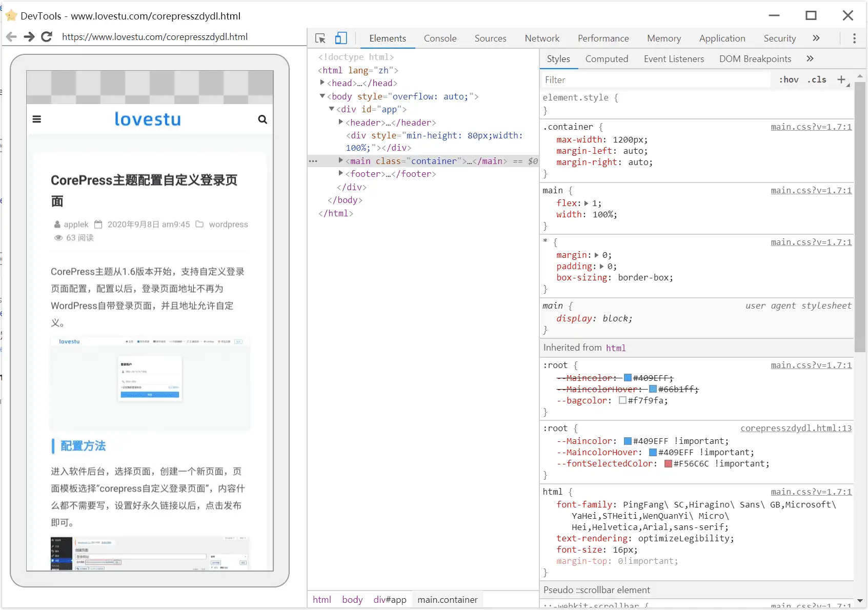Viewport: 868px width, 610px height.
Task: Open main.css?v=1.7 stylesheet link
Action: tap(811, 127)
